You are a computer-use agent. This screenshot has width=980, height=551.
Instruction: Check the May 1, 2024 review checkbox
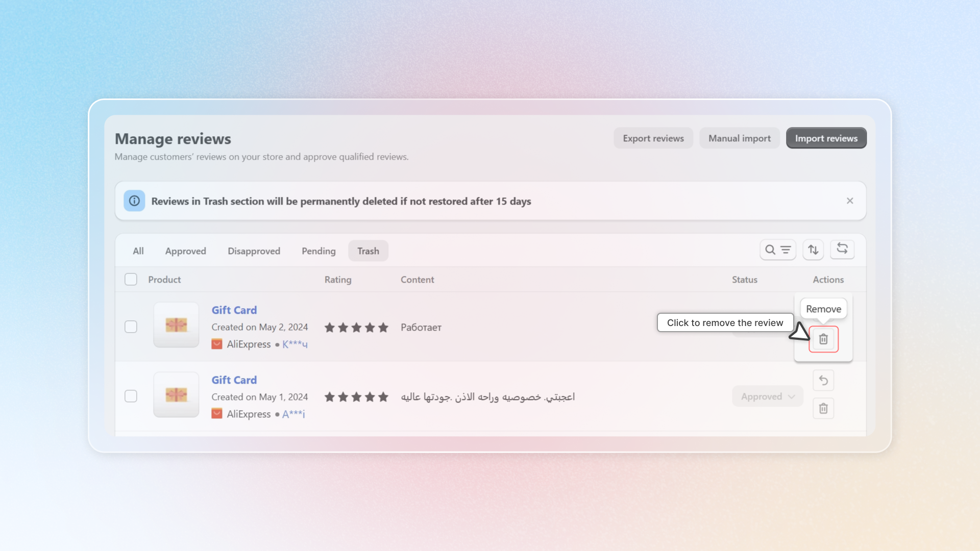point(131,396)
